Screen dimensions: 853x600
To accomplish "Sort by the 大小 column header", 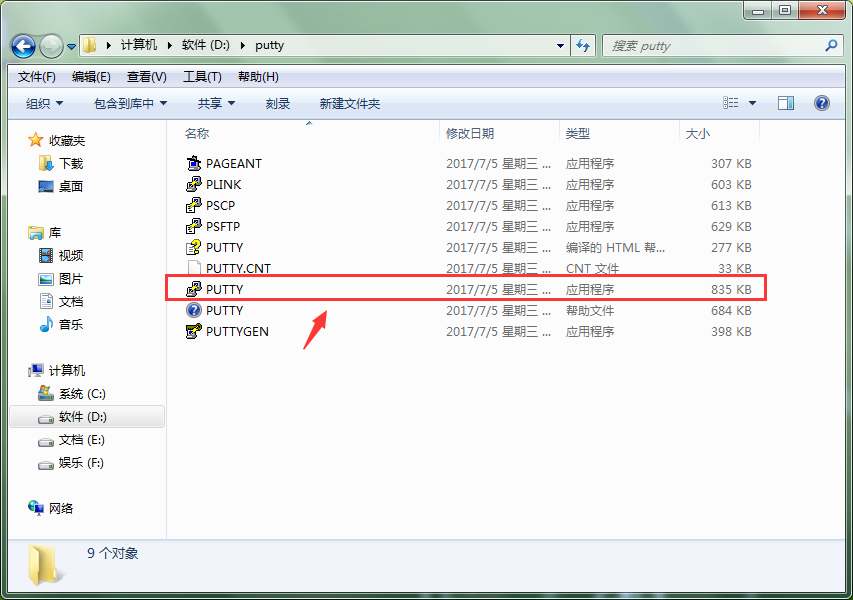I will [697, 133].
